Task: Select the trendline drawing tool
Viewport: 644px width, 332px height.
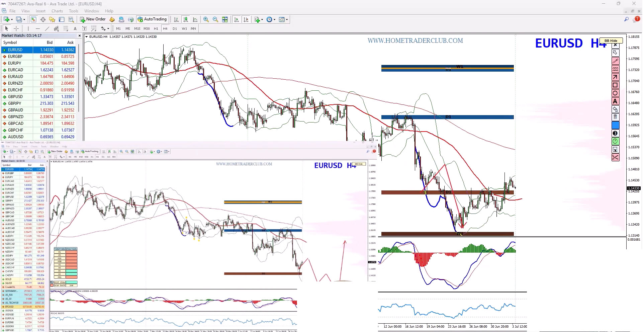Action: [47, 28]
